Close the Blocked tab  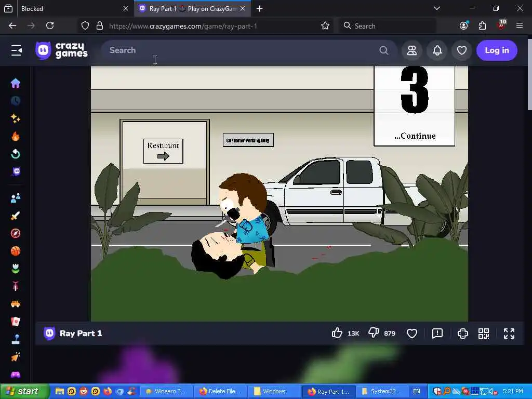(x=126, y=8)
